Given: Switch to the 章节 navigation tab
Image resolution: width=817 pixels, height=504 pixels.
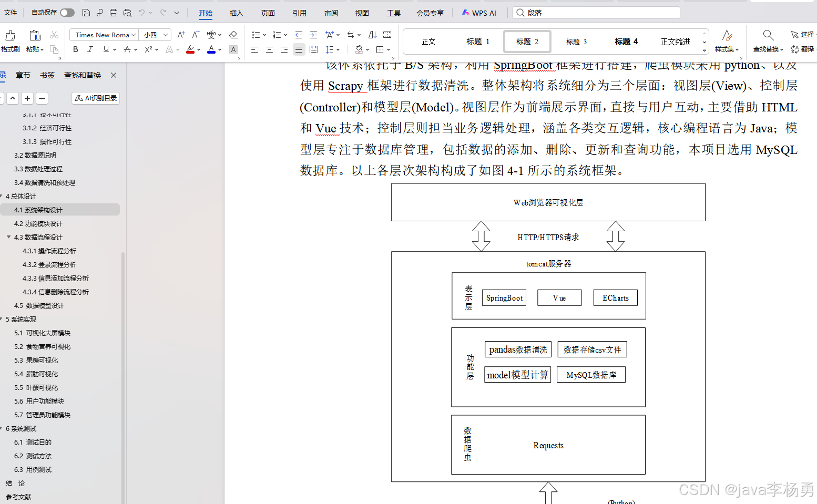Looking at the screenshot, I should tap(23, 75).
